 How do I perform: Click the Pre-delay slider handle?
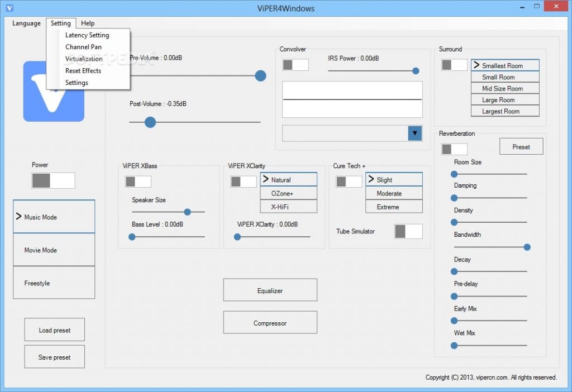tap(454, 296)
